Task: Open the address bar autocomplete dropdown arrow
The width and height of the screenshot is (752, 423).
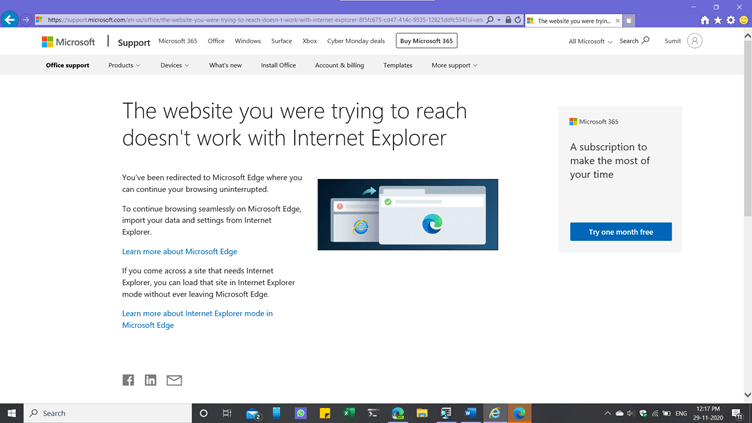Action: (x=499, y=20)
